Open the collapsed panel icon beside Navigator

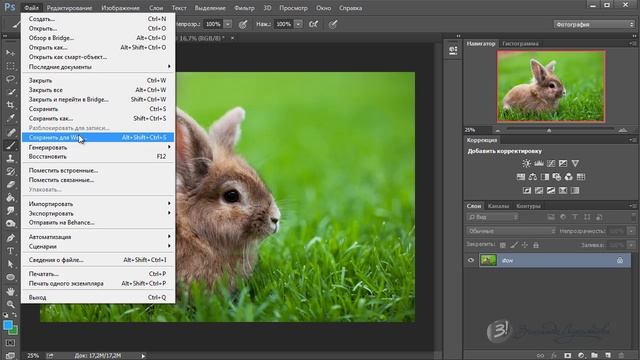click(453, 50)
